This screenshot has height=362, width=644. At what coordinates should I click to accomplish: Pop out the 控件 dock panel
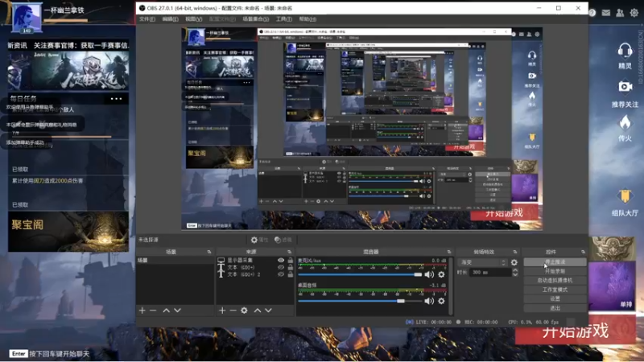click(583, 252)
